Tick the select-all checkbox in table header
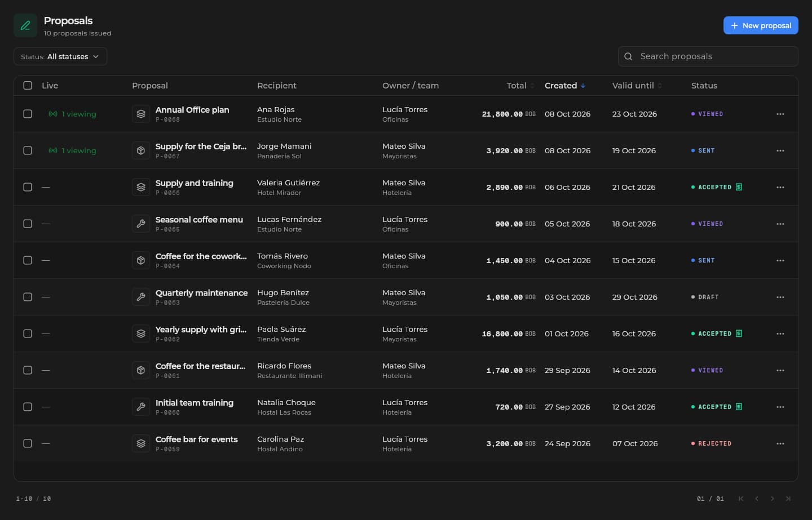The height and width of the screenshot is (520, 812). pos(28,86)
